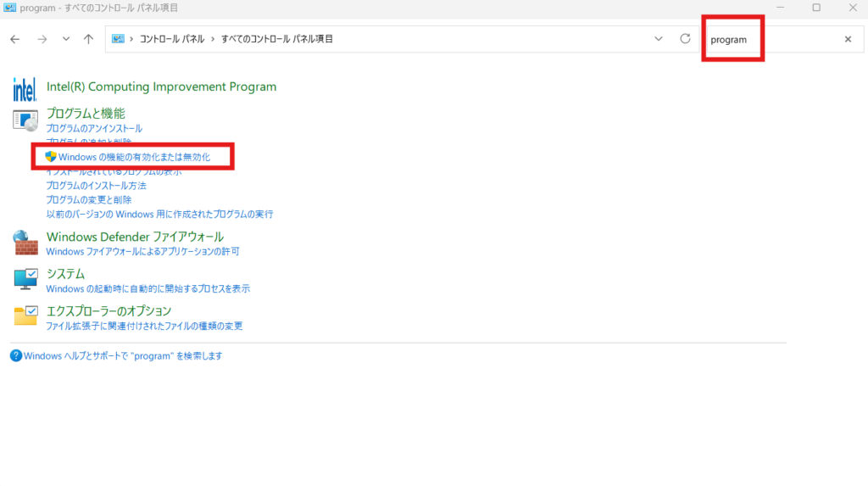Click the System monitor icon
This screenshot has width=868, height=486.
click(x=25, y=279)
